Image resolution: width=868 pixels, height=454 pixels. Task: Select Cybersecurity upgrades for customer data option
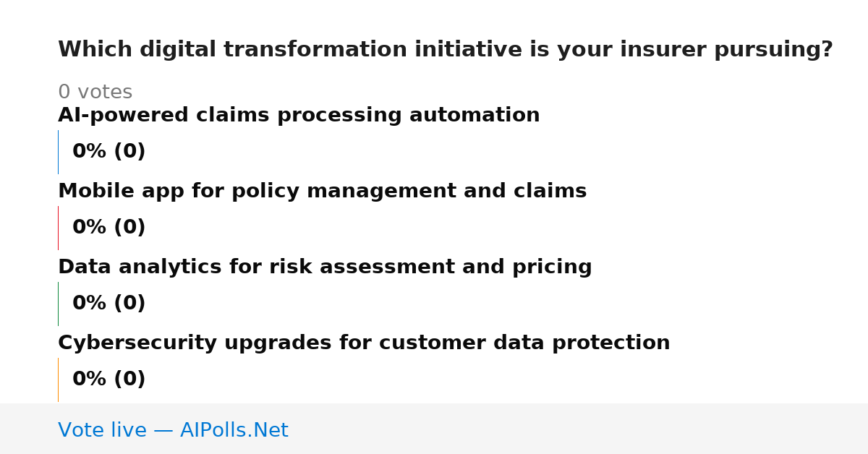click(364, 343)
